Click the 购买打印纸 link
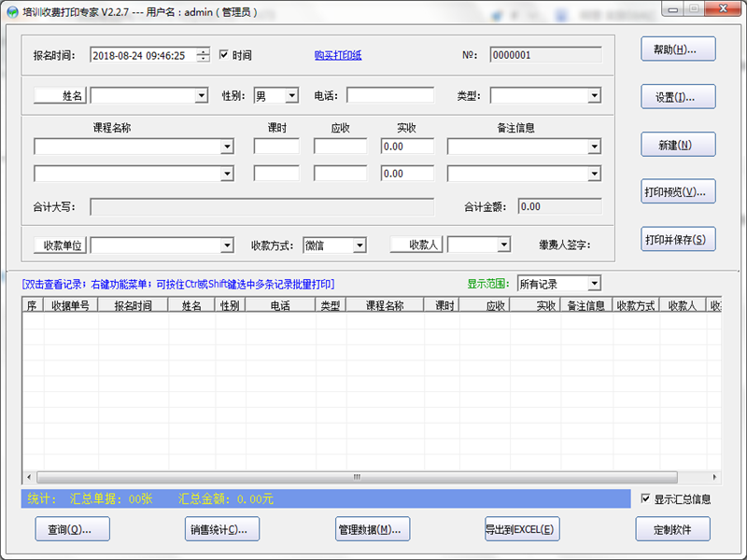The image size is (747, 560). 338,55
